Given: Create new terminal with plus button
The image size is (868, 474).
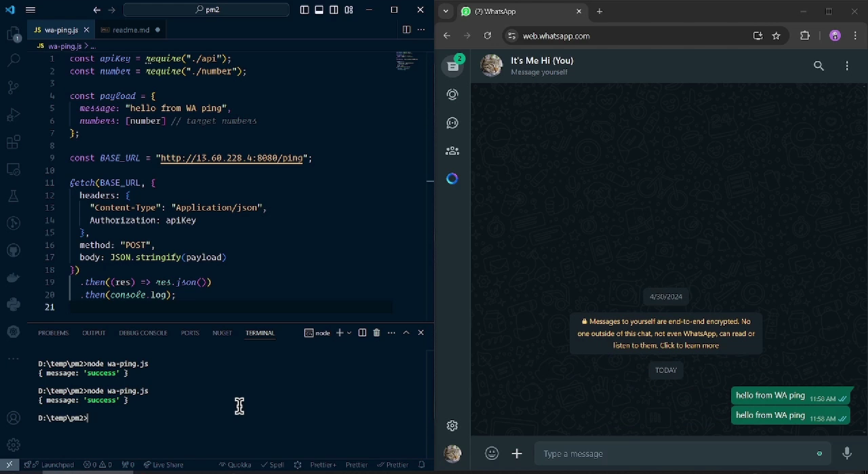Looking at the screenshot, I should point(340,333).
